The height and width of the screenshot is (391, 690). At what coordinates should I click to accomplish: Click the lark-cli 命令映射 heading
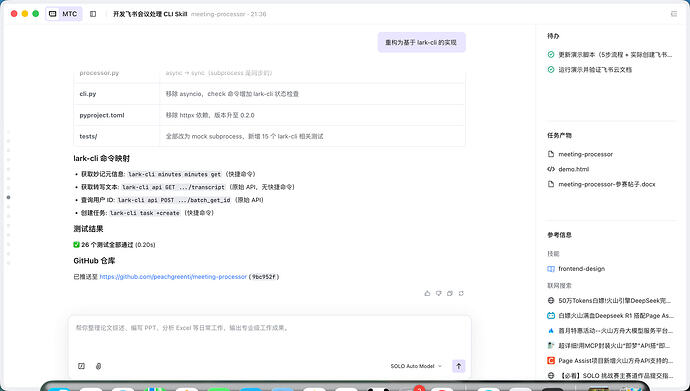click(102, 158)
